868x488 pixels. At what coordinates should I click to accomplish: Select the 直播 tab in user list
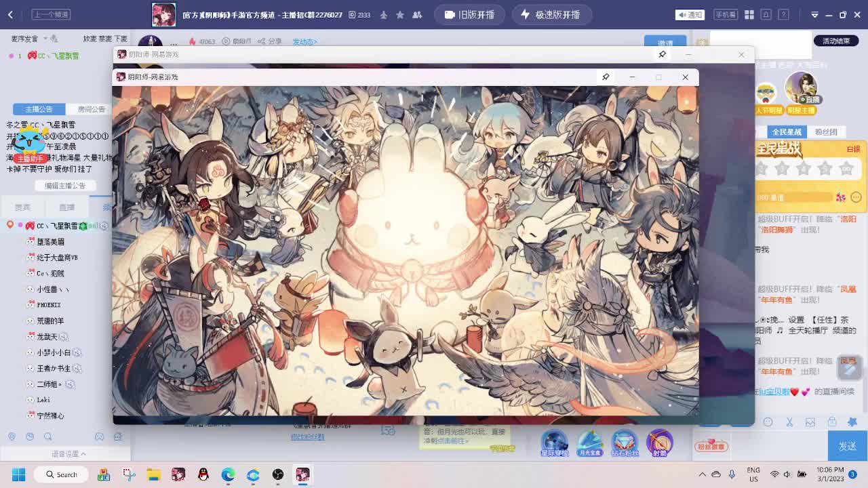(66, 207)
